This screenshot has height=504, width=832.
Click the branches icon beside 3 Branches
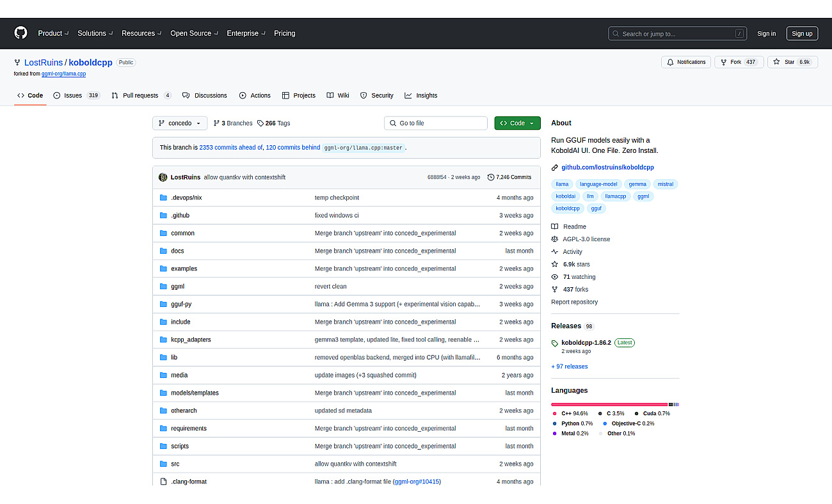pyautogui.click(x=216, y=123)
